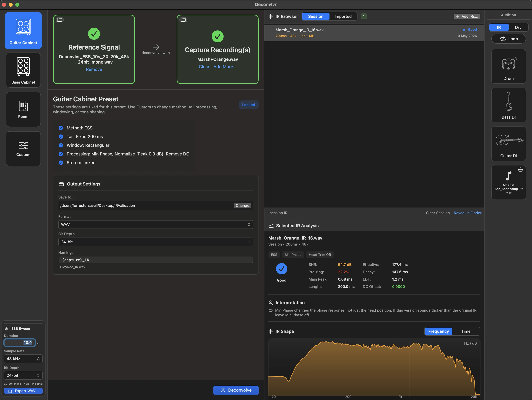The image size is (532, 400).
Task: Click the ESS Sweep waveform icon
Action: (x=6, y=328)
